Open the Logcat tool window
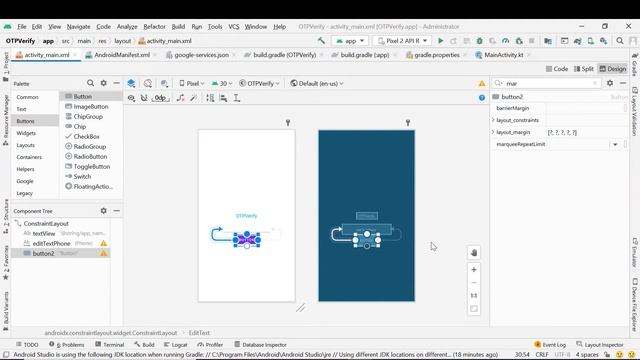The image size is (640, 360). (x=176, y=345)
